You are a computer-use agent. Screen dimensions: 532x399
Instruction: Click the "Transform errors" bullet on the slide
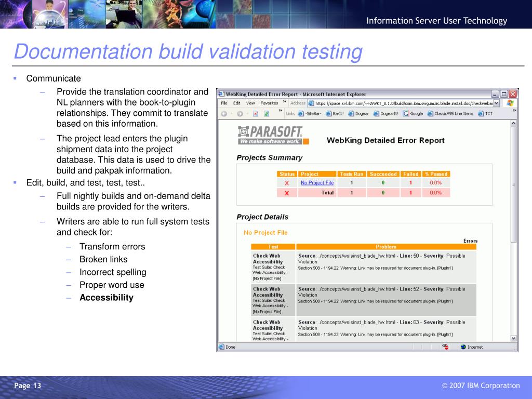pos(112,246)
